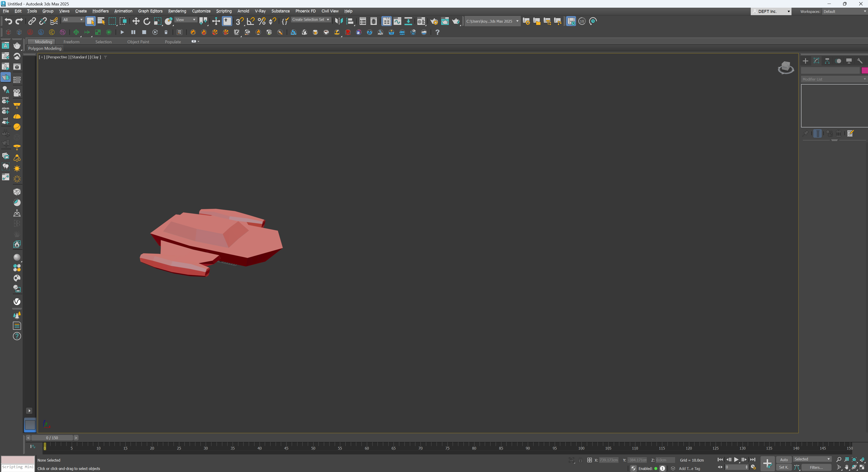Toggle the selection lock icon

click(581, 460)
